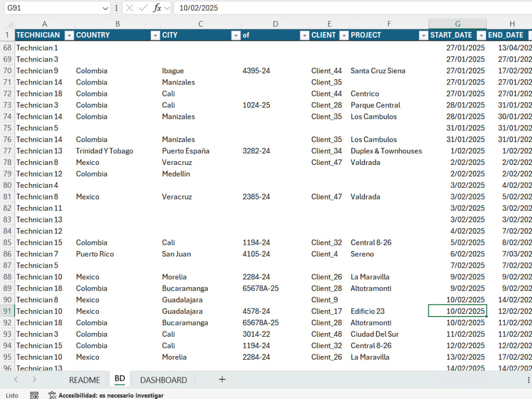This screenshot has width=532, height=399.
Task: Open the 'of' column filter dropdown
Action: pos(304,35)
